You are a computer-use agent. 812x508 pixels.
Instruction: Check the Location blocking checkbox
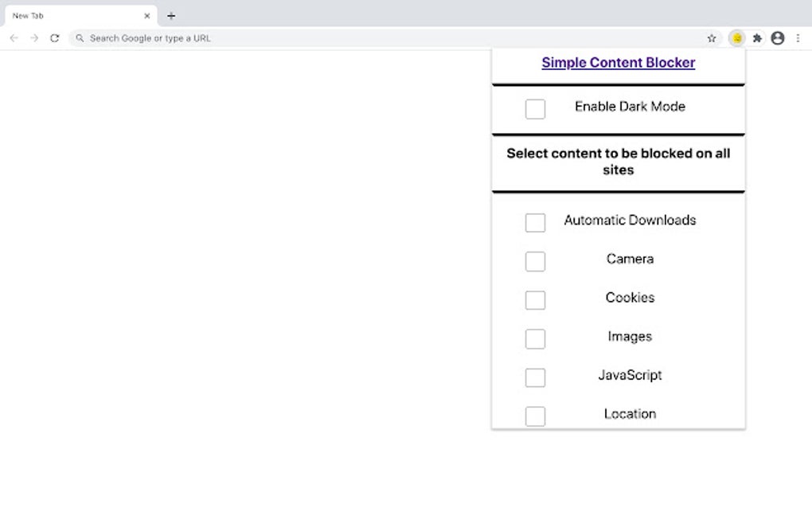pyautogui.click(x=534, y=416)
